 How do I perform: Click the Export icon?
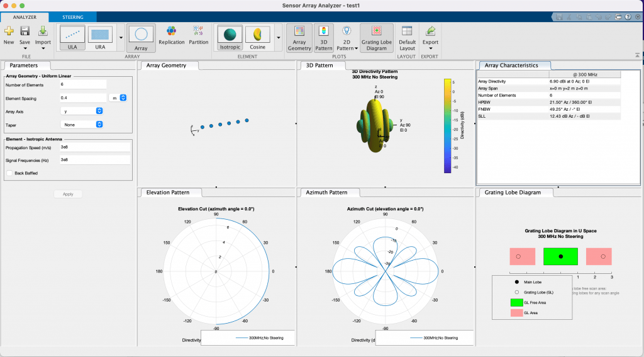pyautogui.click(x=430, y=31)
